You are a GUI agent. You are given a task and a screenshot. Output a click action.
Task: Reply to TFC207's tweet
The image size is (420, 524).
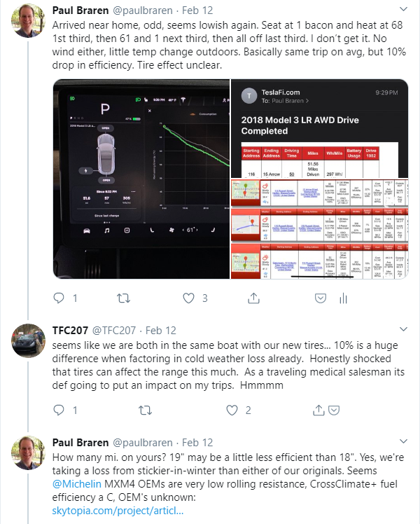(x=59, y=410)
